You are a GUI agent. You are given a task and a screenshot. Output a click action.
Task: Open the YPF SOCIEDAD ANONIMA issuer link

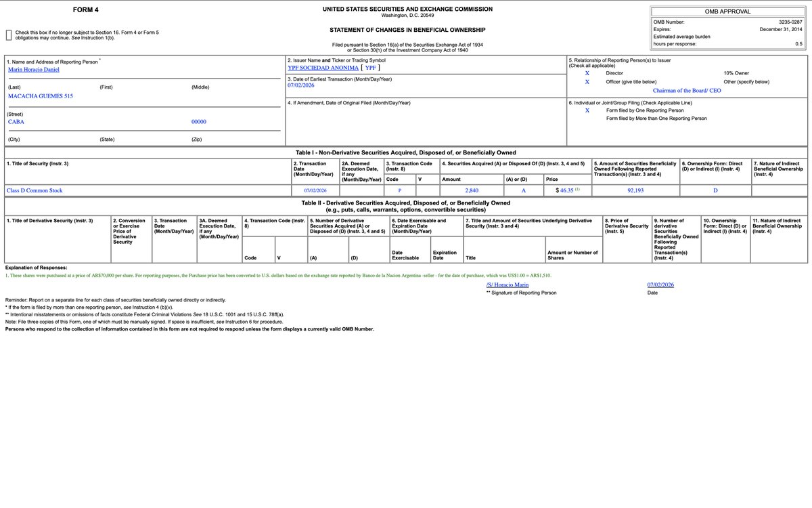323,68
